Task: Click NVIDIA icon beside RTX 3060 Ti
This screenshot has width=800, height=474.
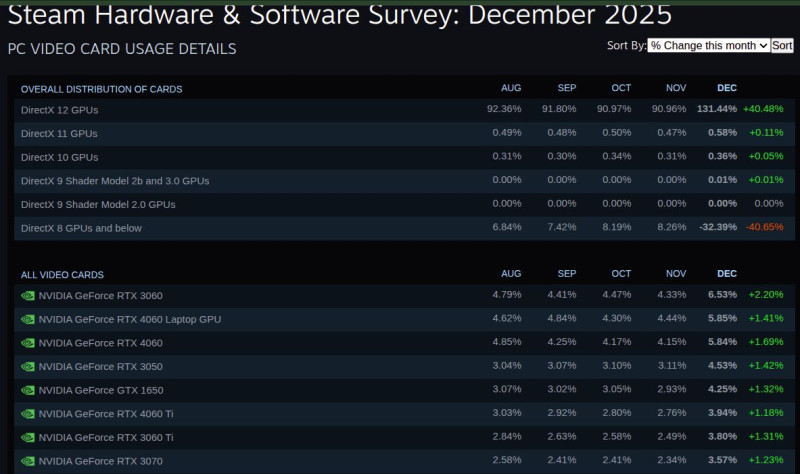Action: [x=28, y=437]
